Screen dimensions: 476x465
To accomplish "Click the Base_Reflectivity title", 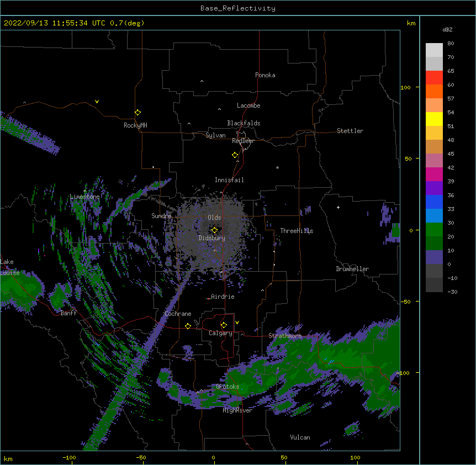I will pyautogui.click(x=238, y=8).
